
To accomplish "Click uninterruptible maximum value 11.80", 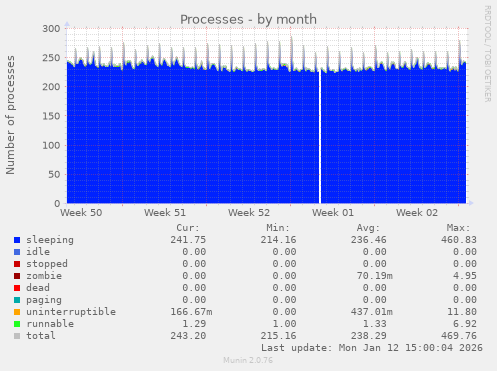I will (x=462, y=312).
